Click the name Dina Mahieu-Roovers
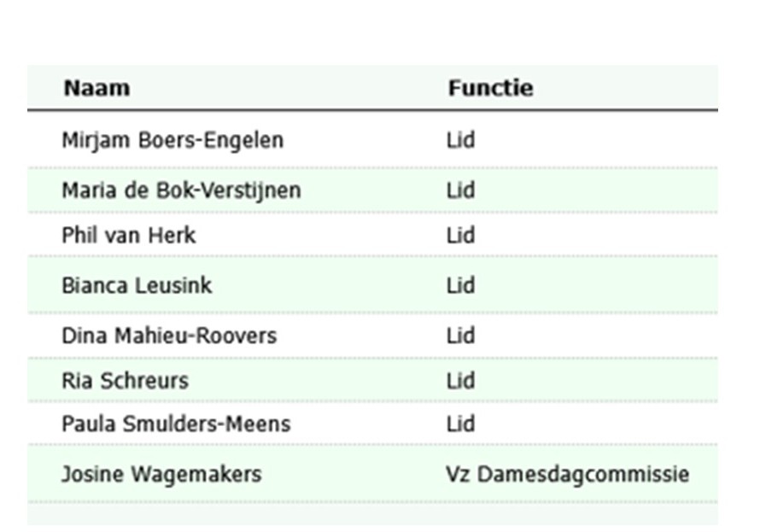This screenshot has width=760, height=532. [168, 336]
